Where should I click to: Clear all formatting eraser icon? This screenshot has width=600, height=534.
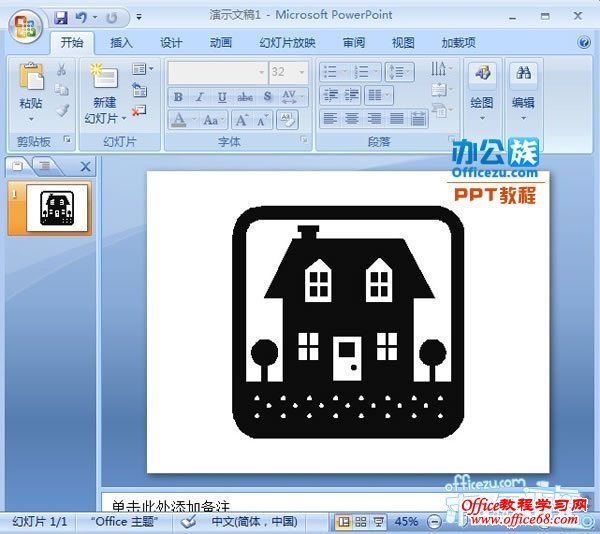tap(287, 119)
